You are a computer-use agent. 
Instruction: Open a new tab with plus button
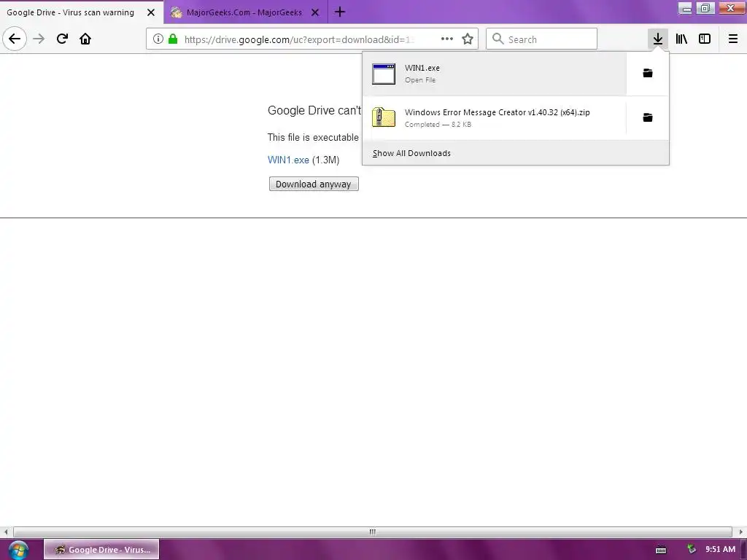[340, 12]
